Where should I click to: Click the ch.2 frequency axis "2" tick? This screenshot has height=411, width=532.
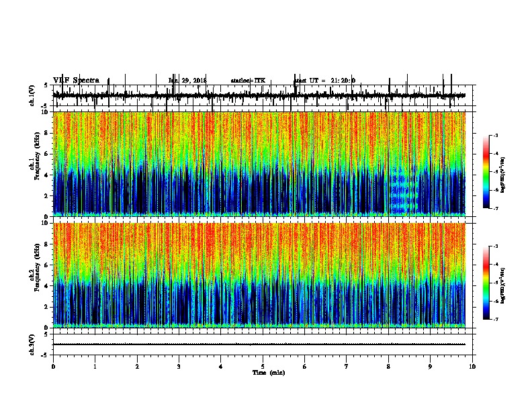coord(47,307)
